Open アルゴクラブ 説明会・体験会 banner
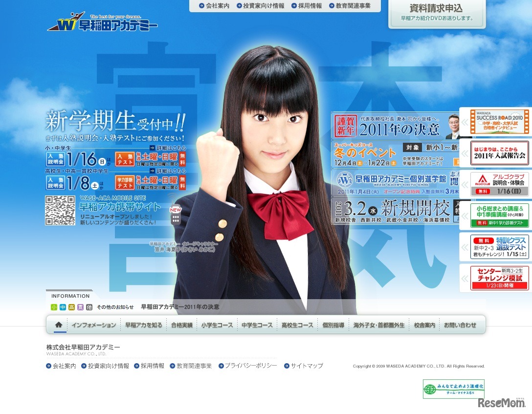Viewport: 532px width, 414px height. tap(499, 184)
